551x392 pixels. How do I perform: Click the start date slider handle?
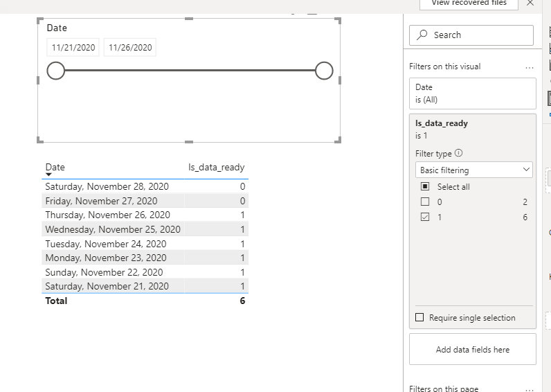tap(56, 71)
